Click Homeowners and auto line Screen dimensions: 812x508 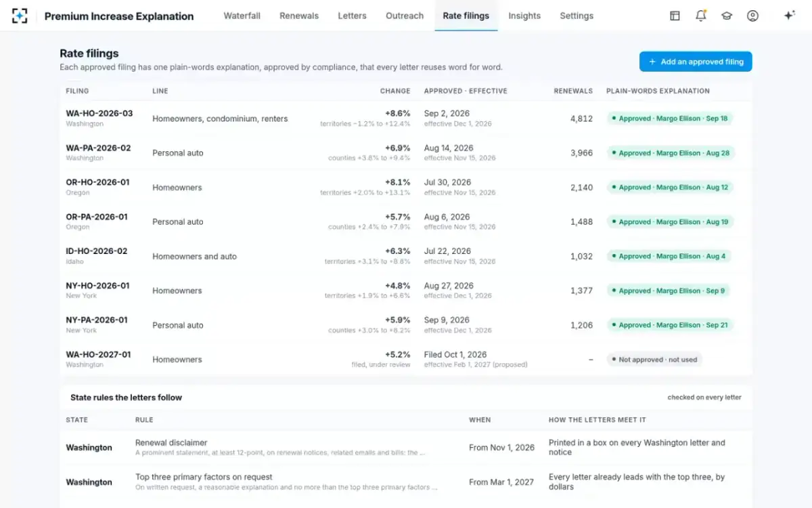coord(195,256)
